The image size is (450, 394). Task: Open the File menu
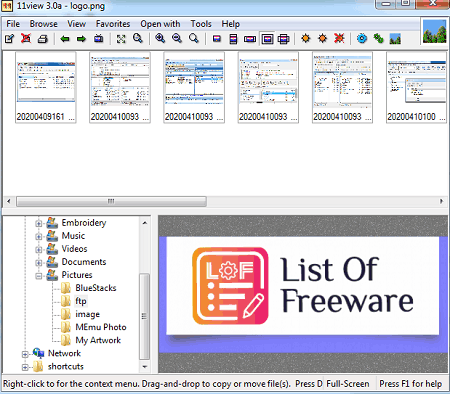click(13, 24)
